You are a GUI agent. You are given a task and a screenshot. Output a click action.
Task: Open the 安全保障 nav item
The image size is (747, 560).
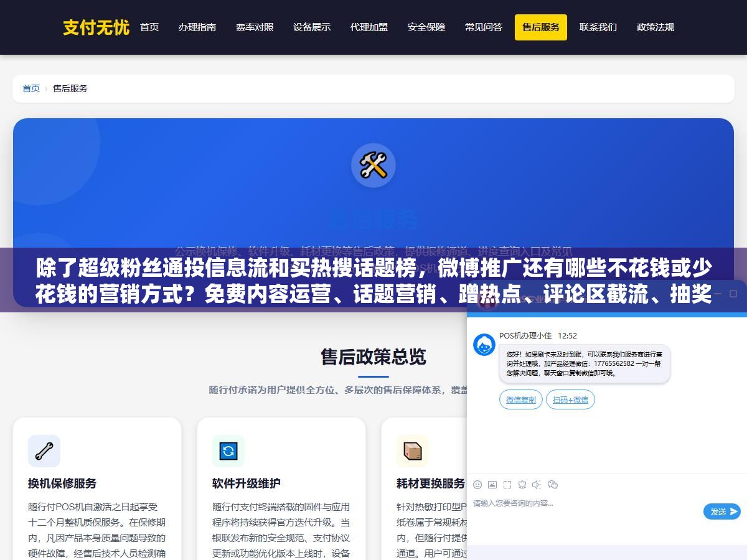[x=426, y=27]
